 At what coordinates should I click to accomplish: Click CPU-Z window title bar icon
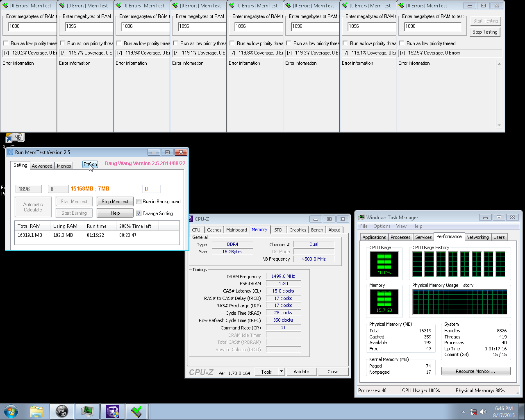coord(191,219)
